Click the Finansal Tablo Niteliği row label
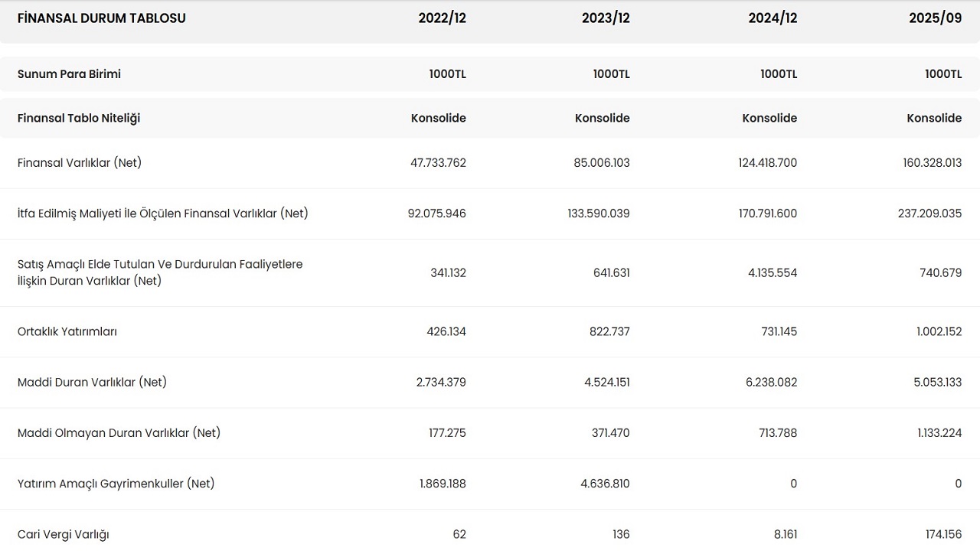Image resolution: width=980 pixels, height=551 pixels. [x=79, y=118]
